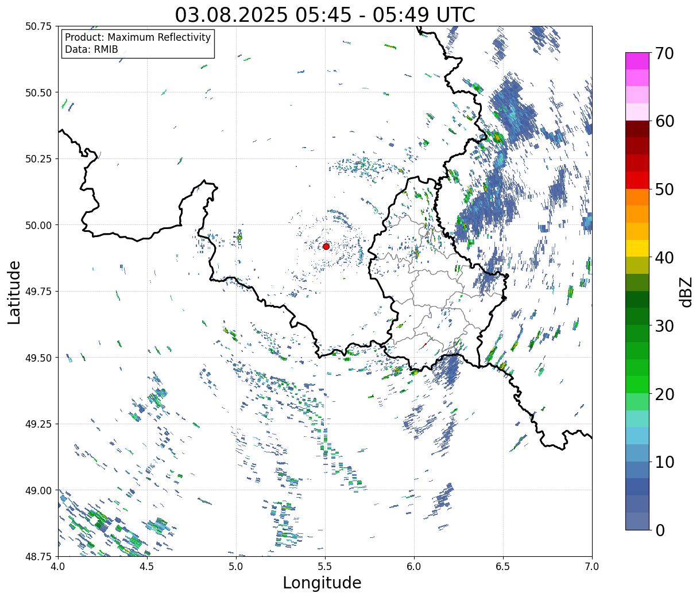Viewport: 700px width, 597px height.
Task: Click the longitude tick label 5.5
Action: [x=325, y=567]
